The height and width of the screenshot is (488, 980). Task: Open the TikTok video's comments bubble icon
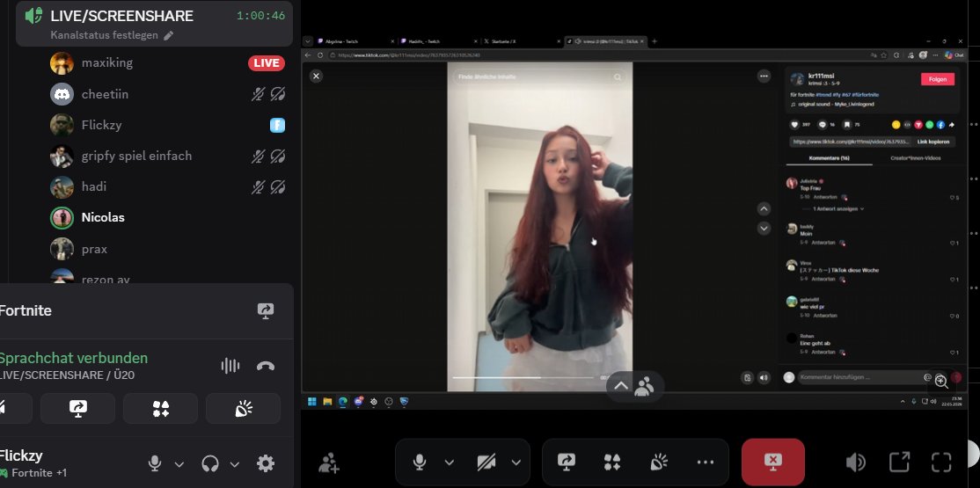click(823, 125)
